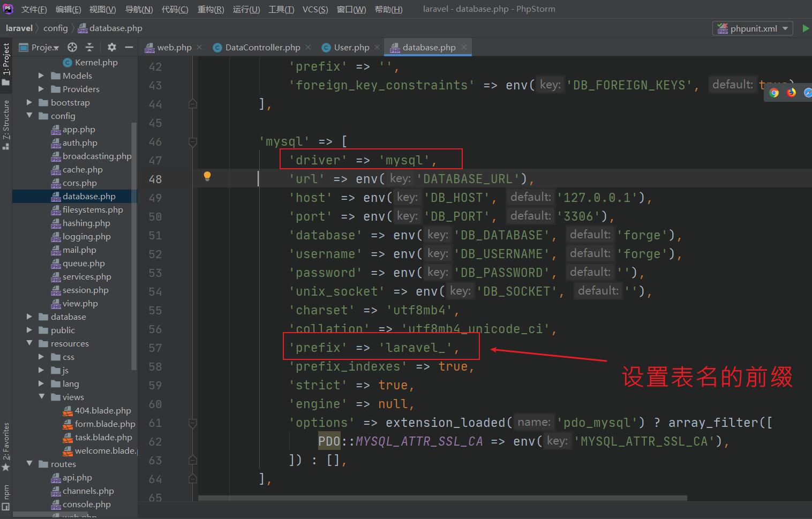Toggle the npm tool window

pos(6,498)
